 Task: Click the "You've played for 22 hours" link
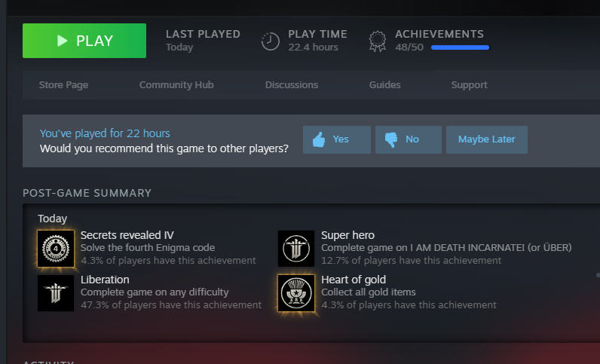(105, 133)
